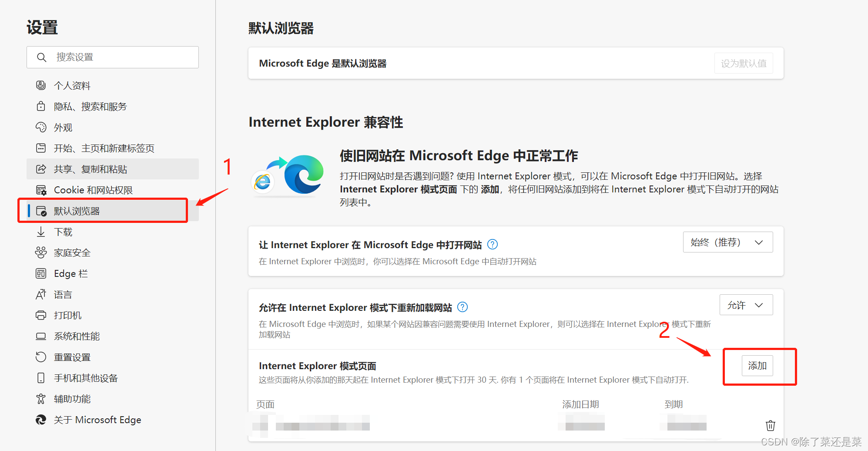Viewport: 868px width, 451px height.
Task: Click the accessibility icon beside 辅助功能
Action: point(41,399)
